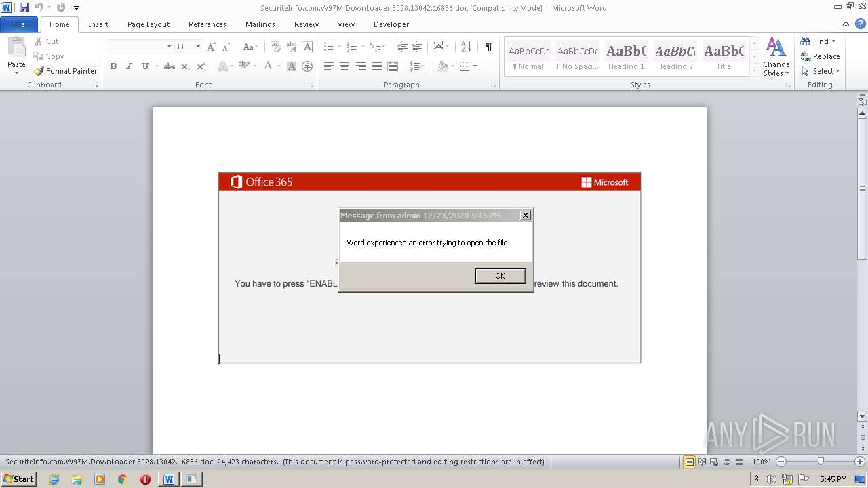Toggle Strikethrough formatting
The image size is (868, 488).
[x=170, y=66]
